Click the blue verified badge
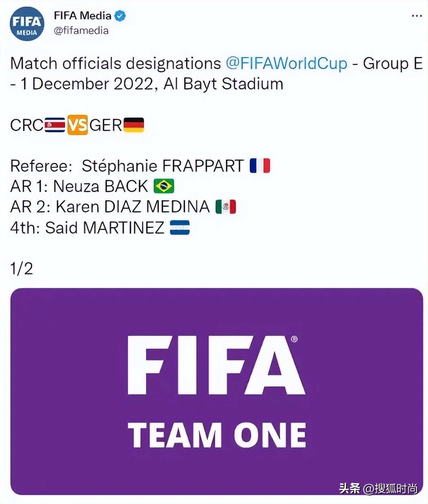The width and height of the screenshot is (428, 504). click(120, 16)
